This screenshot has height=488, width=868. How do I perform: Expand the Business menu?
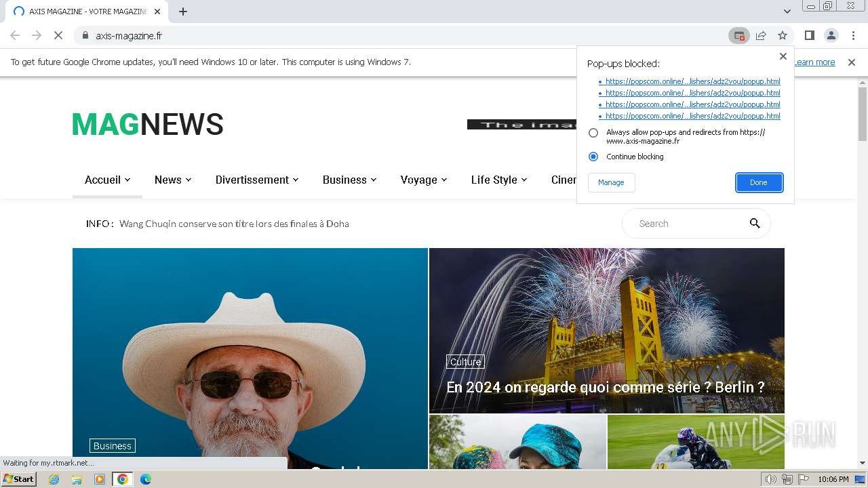349,180
